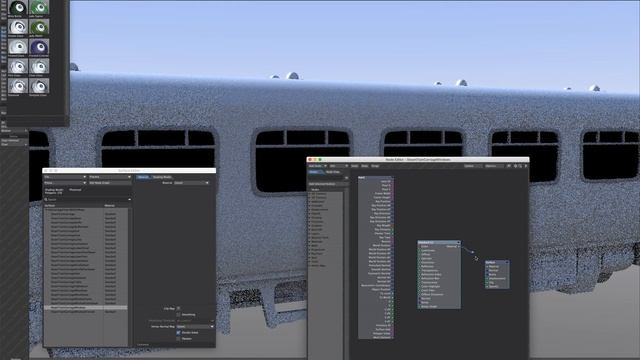Toggle the Clip Map checkbox

tap(178, 309)
